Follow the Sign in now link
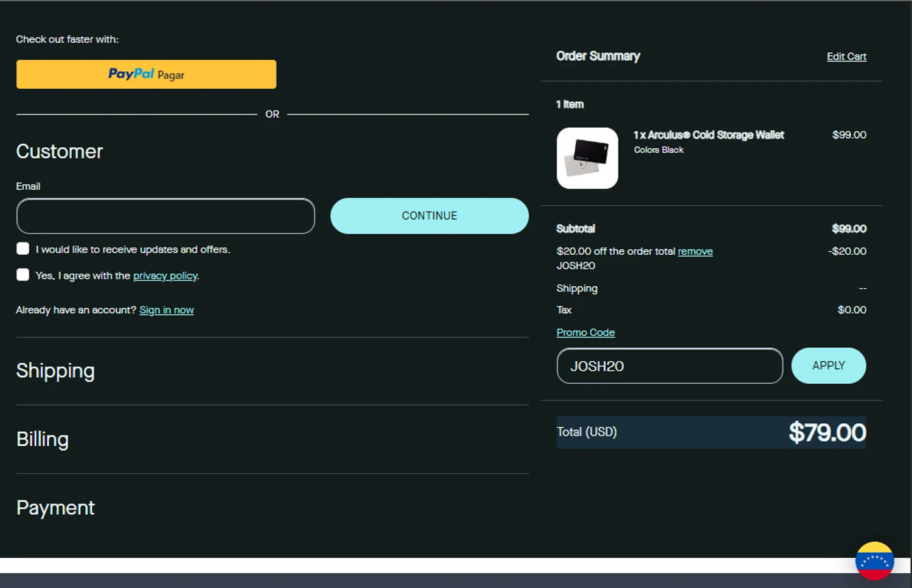The width and height of the screenshot is (912, 588). point(167,310)
